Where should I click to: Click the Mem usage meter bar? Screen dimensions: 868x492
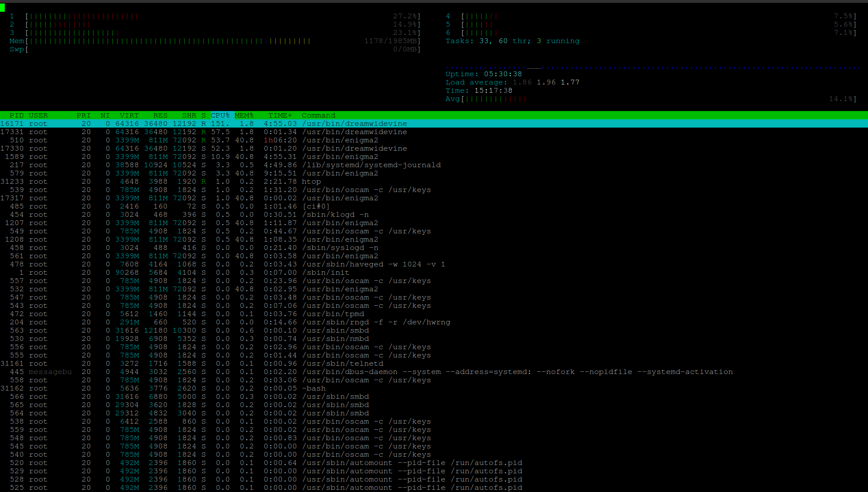tap(170, 41)
